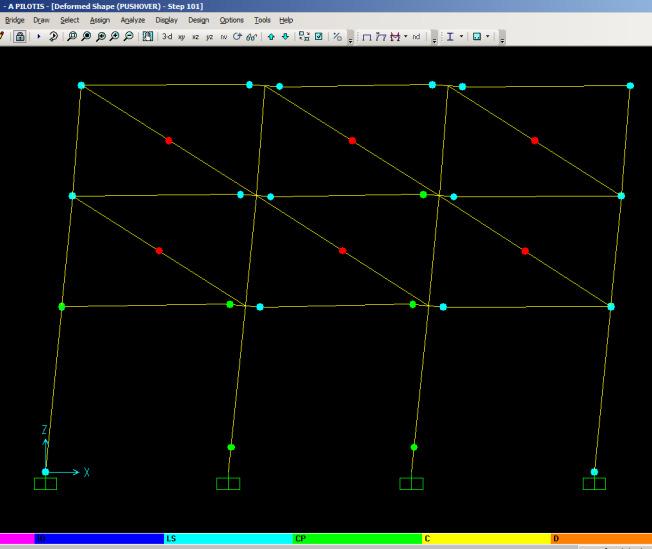
Task: Click the cyan hinge at top-right roof joint
Action: [630, 86]
